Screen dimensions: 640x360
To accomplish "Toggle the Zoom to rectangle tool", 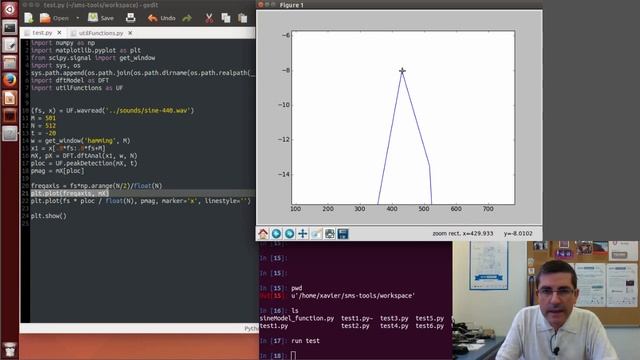I will coord(316,233).
